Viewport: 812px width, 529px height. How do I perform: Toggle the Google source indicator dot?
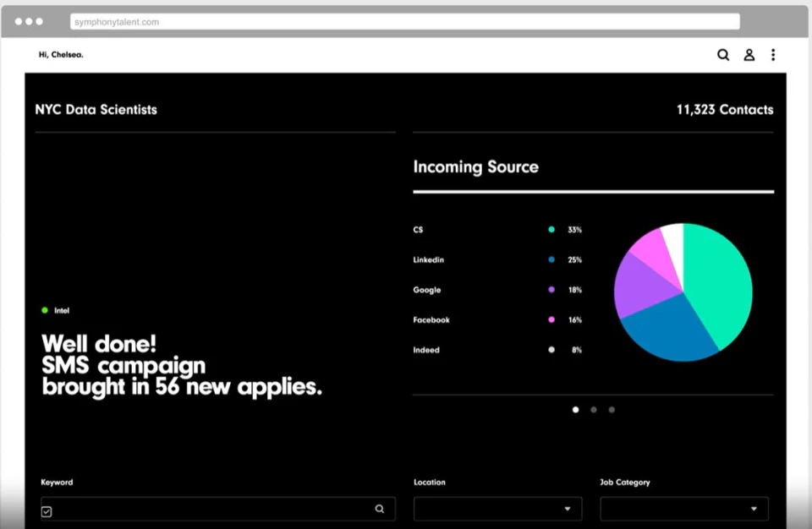551,290
